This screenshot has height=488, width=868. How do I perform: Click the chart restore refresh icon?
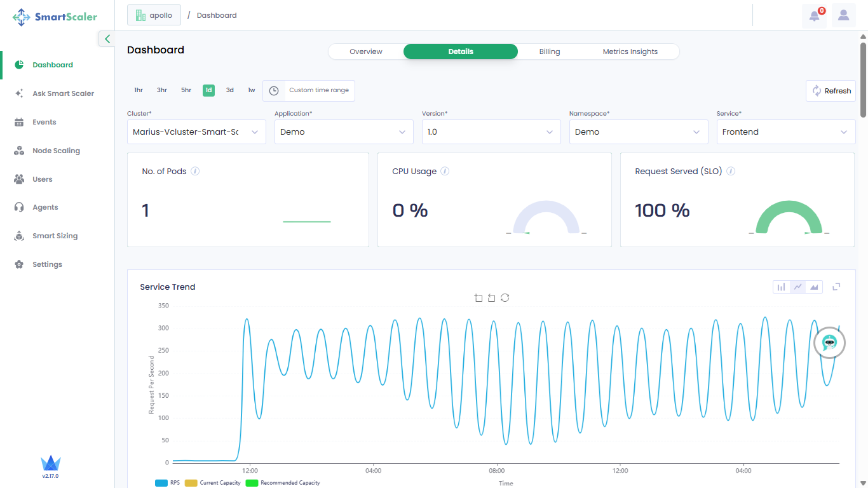tap(505, 298)
